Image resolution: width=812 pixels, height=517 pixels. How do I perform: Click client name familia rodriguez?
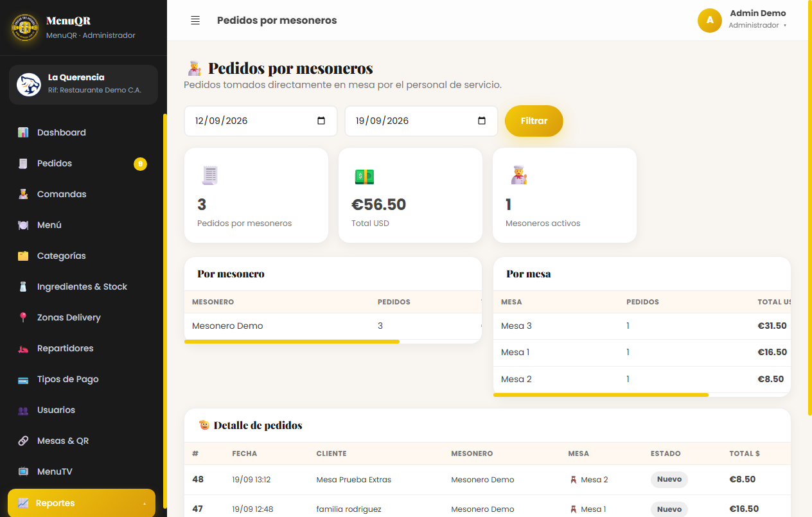click(349, 509)
